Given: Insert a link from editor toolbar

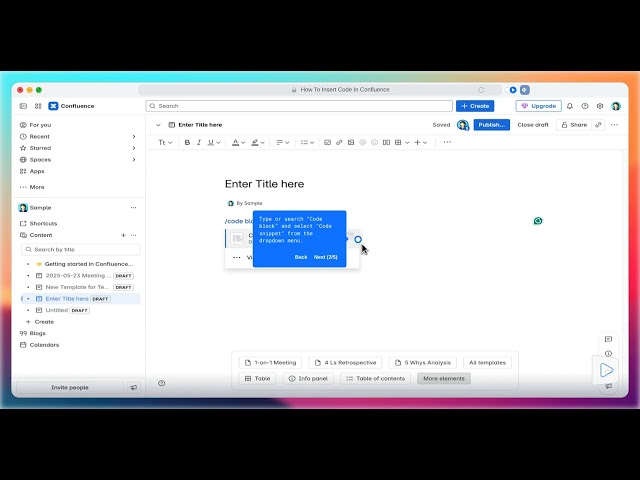Looking at the screenshot, I should (x=339, y=142).
